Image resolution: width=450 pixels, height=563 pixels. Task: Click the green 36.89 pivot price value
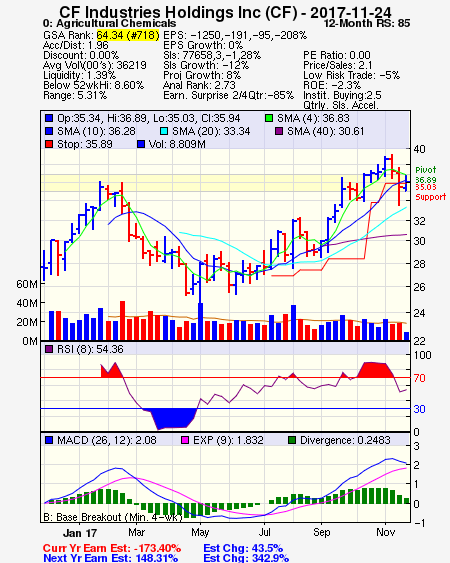[x=426, y=180]
